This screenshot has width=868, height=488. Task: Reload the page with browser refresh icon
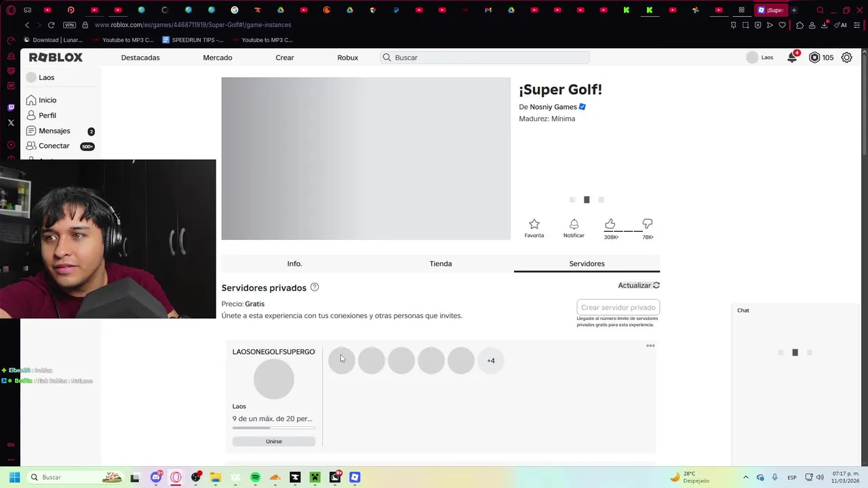point(51,25)
